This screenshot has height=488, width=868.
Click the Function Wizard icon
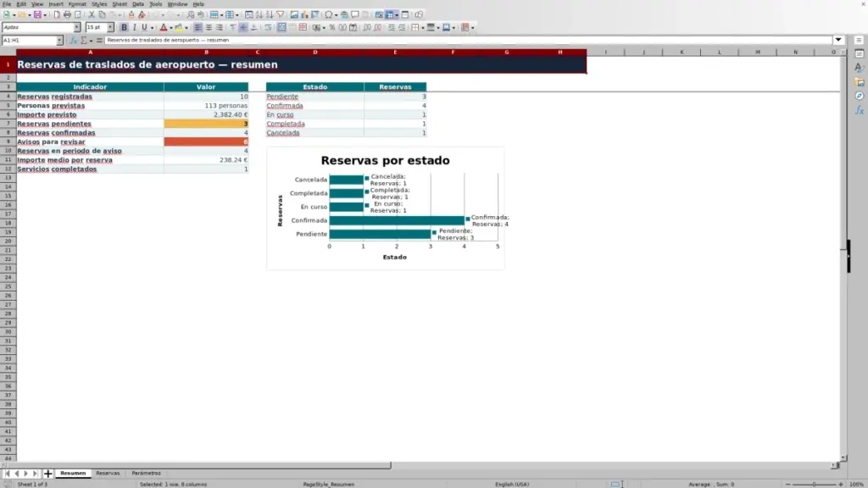tap(74, 41)
